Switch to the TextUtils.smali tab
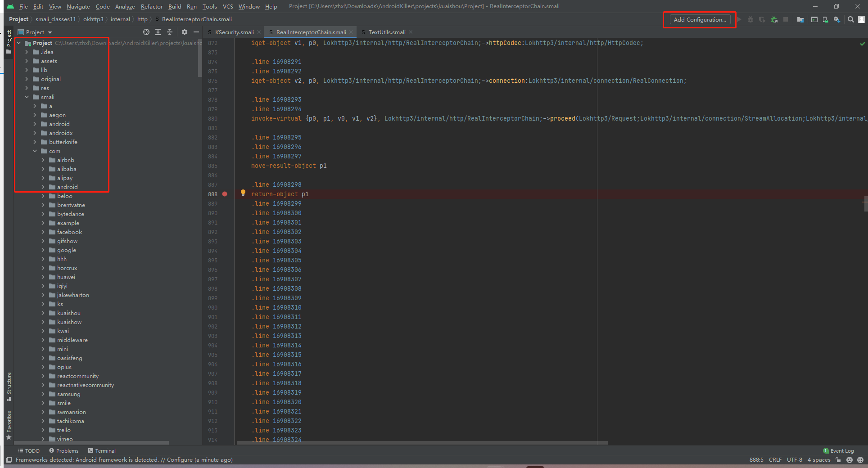The width and height of the screenshot is (868, 468). coord(387,32)
